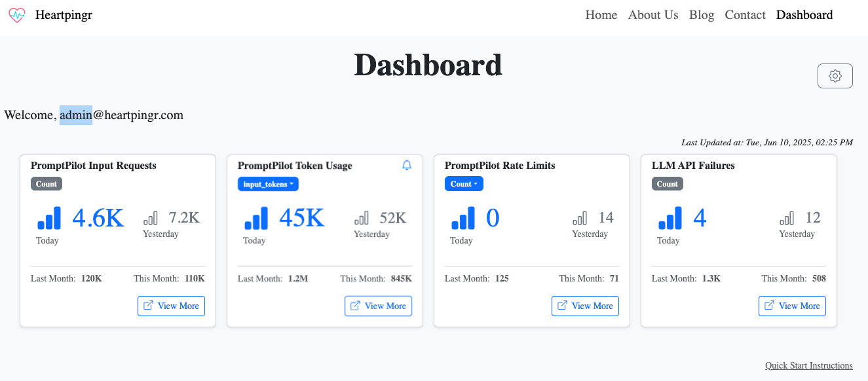The height and width of the screenshot is (381, 868).
Task: Click the Dashboard page heading
Action: pos(428,65)
